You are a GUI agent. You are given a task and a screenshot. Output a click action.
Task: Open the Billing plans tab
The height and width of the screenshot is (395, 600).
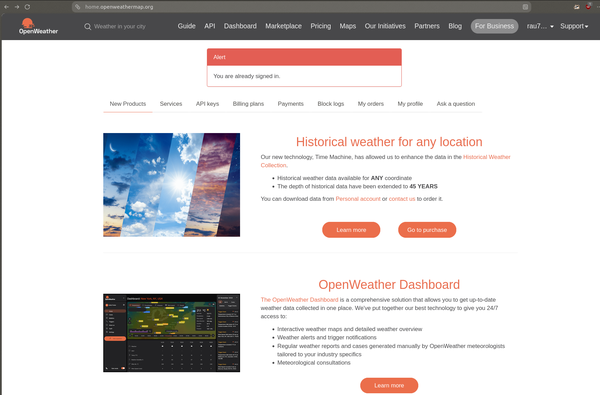coord(248,104)
